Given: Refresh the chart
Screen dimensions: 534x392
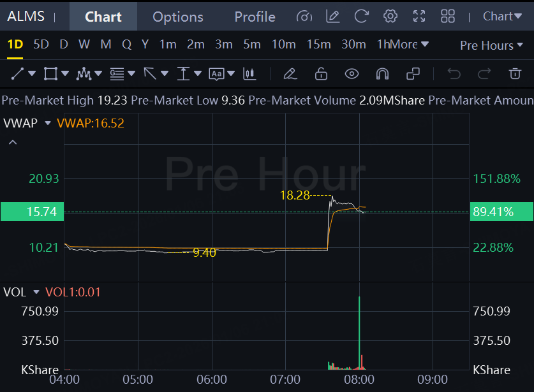Looking at the screenshot, I should tap(361, 17).
